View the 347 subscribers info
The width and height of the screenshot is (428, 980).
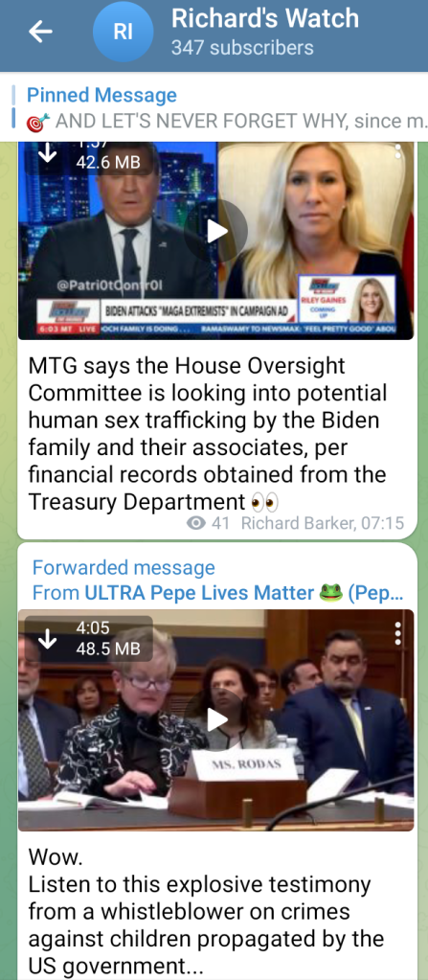pyautogui.click(x=242, y=48)
